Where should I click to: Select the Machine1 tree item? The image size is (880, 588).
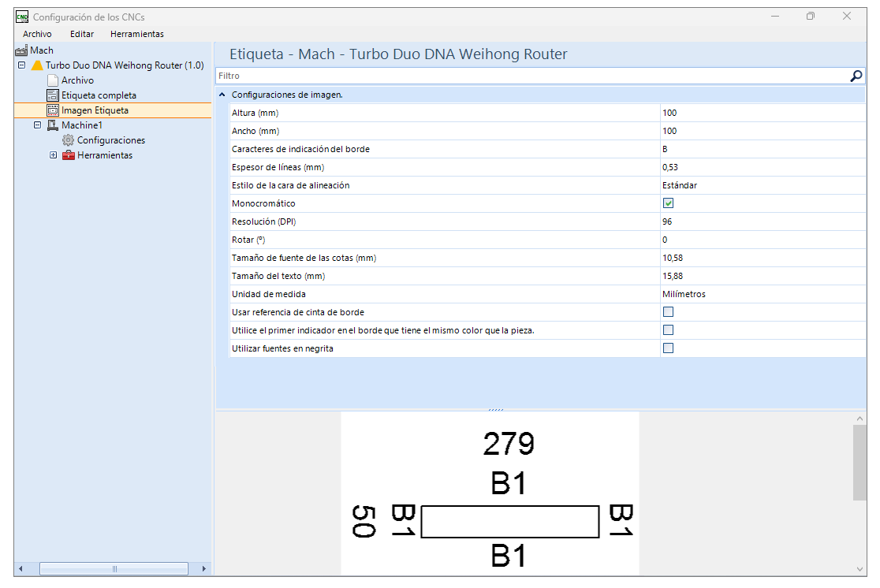click(x=82, y=125)
